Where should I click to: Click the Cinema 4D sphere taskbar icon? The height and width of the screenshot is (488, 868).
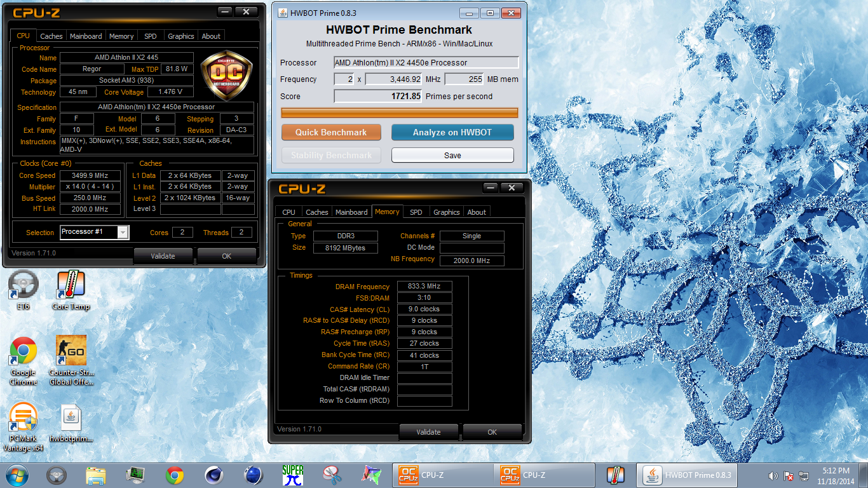pyautogui.click(x=214, y=475)
